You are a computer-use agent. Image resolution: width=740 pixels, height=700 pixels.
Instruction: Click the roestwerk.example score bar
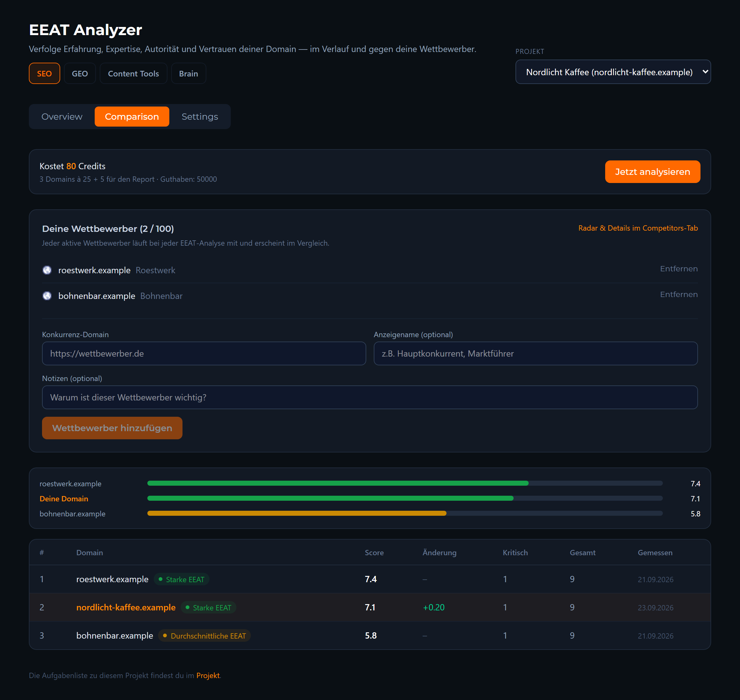click(405, 483)
